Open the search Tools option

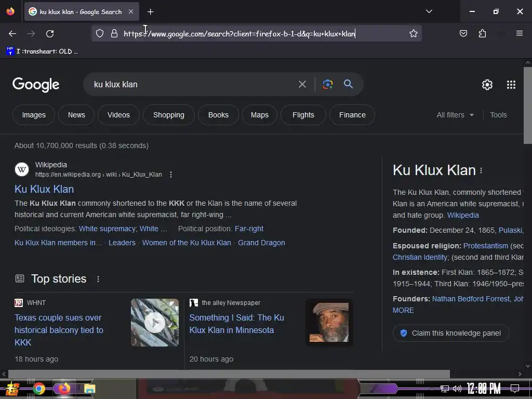click(498, 115)
